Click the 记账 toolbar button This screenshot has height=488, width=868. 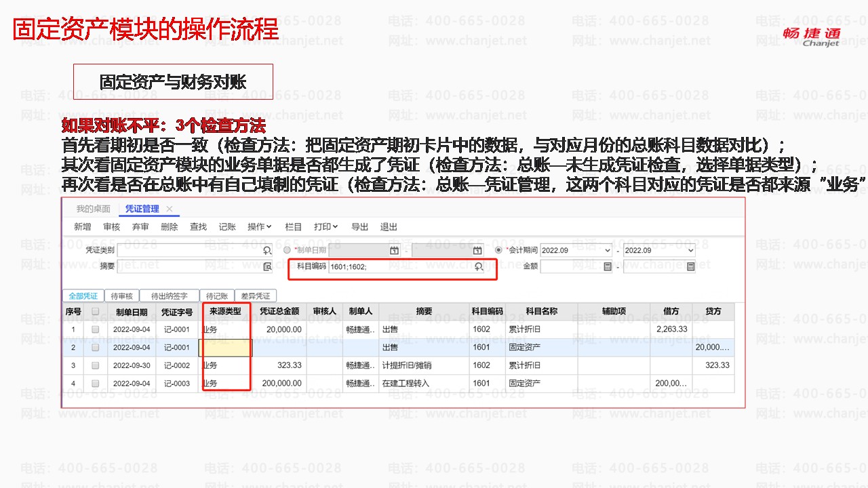227,226
